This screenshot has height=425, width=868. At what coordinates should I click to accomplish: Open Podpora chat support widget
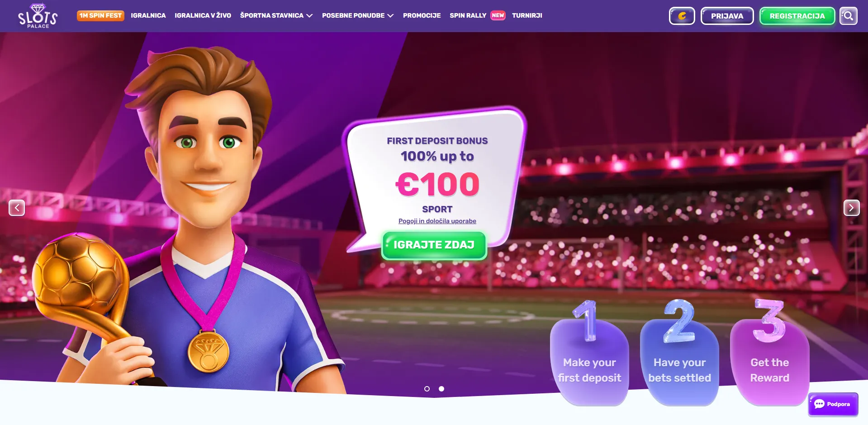coord(833,404)
